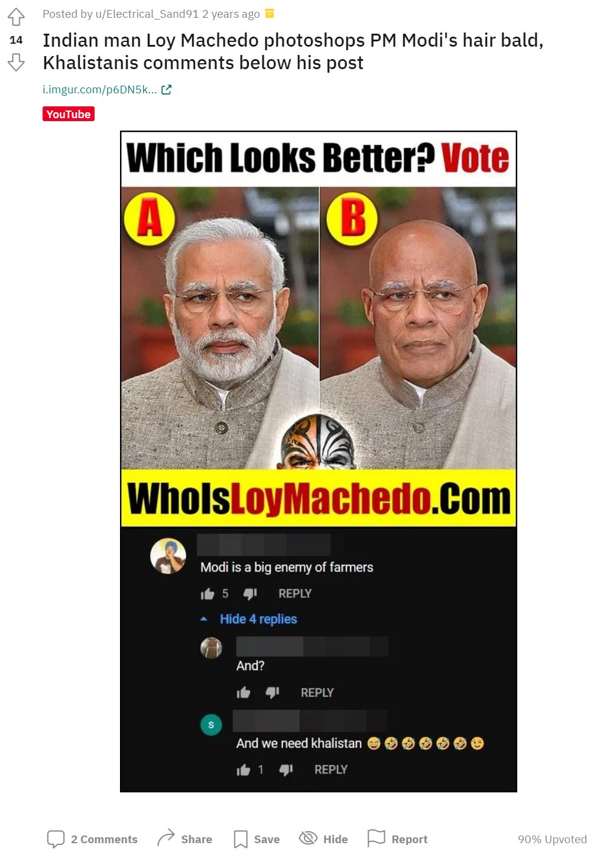This screenshot has height=868, width=600.
Task: Select the red YouTube flair tag
Action: point(69,114)
